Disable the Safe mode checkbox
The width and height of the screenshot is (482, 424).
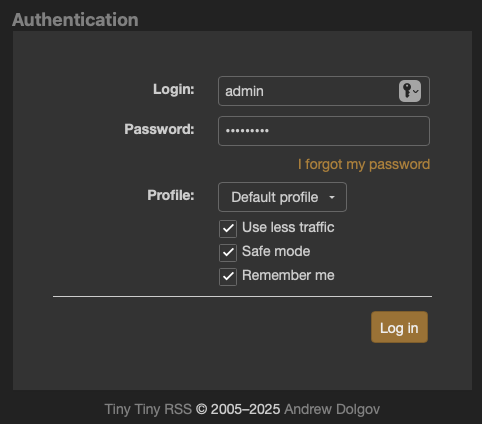228,253
